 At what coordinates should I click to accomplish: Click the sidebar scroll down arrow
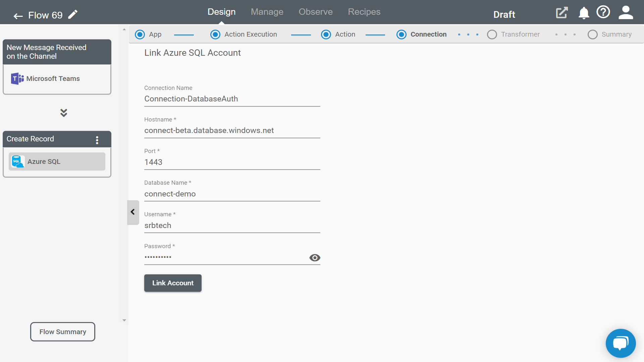click(124, 320)
